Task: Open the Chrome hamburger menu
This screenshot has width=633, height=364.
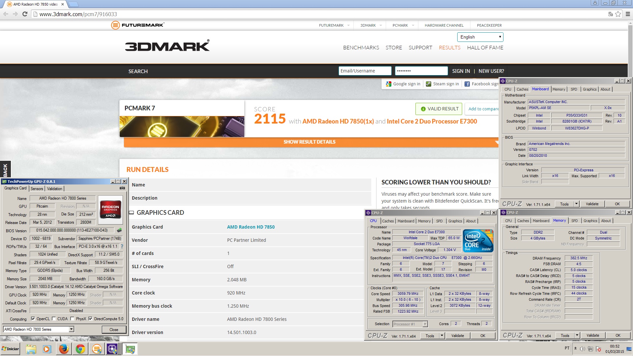Action: click(628, 14)
